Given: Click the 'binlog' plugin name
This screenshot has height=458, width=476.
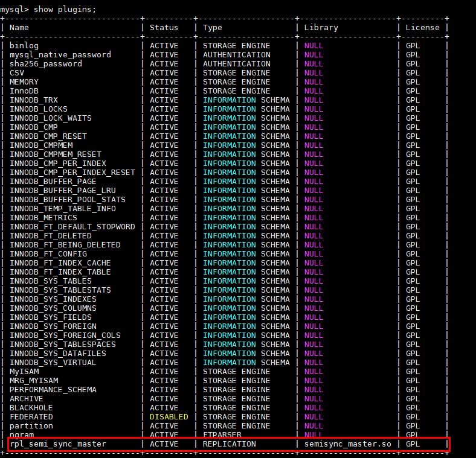Looking at the screenshot, I should [x=24, y=46].
